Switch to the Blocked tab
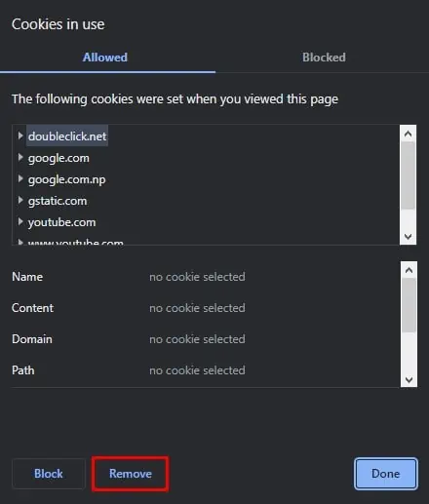 [324, 58]
